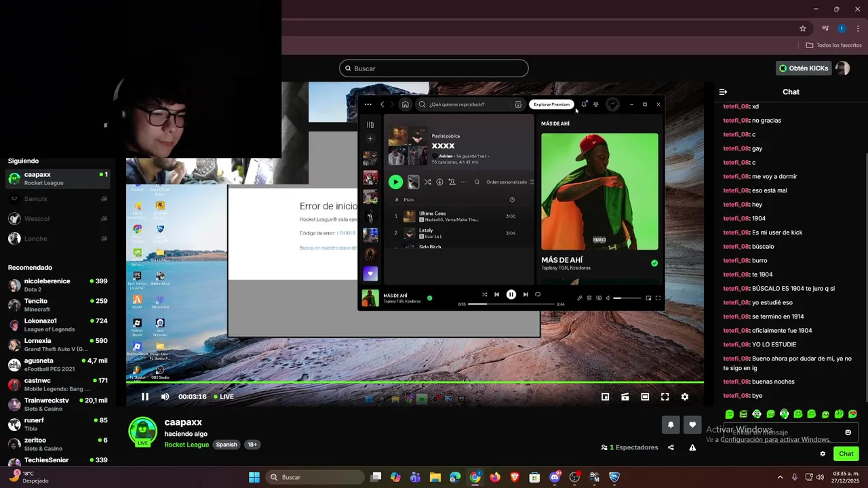The image size is (868, 488).
Task: Open the Spotify miniplayer
Action: click(648, 298)
